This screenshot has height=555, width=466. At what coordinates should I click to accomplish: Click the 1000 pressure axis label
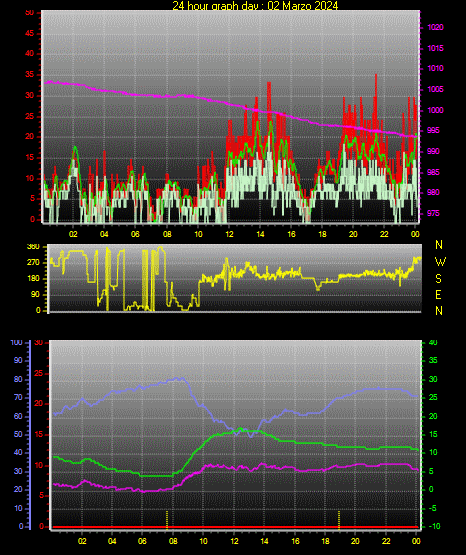pos(435,110)
